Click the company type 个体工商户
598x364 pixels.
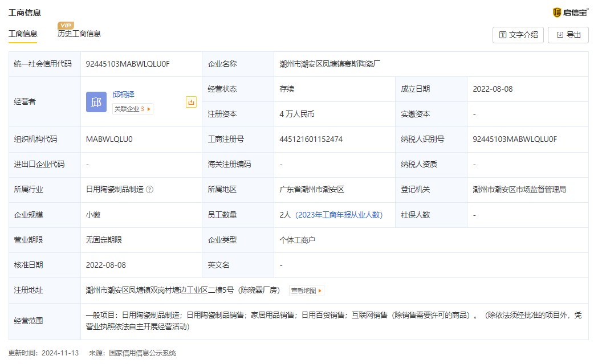pos(297,240)
